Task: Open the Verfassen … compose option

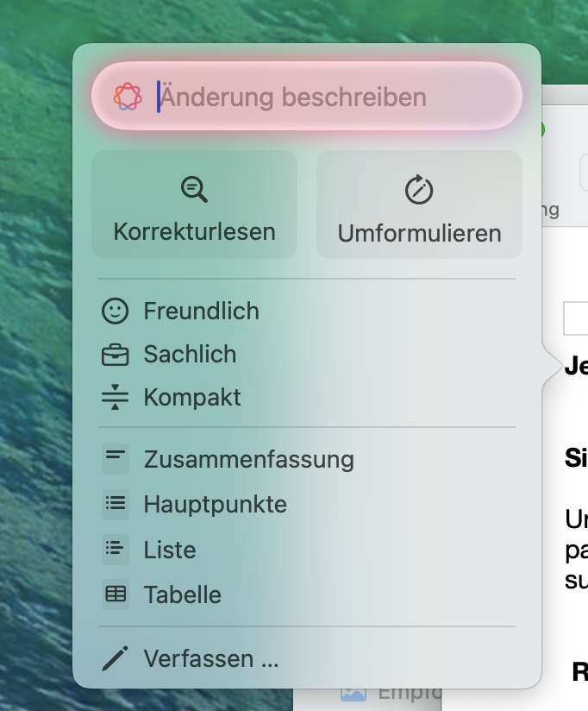Action: click(307, 658)
